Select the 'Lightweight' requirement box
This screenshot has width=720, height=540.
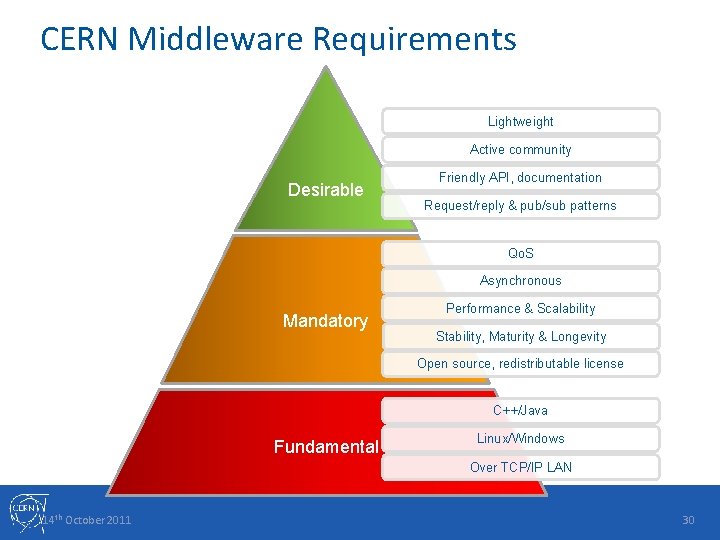point(520,121)
